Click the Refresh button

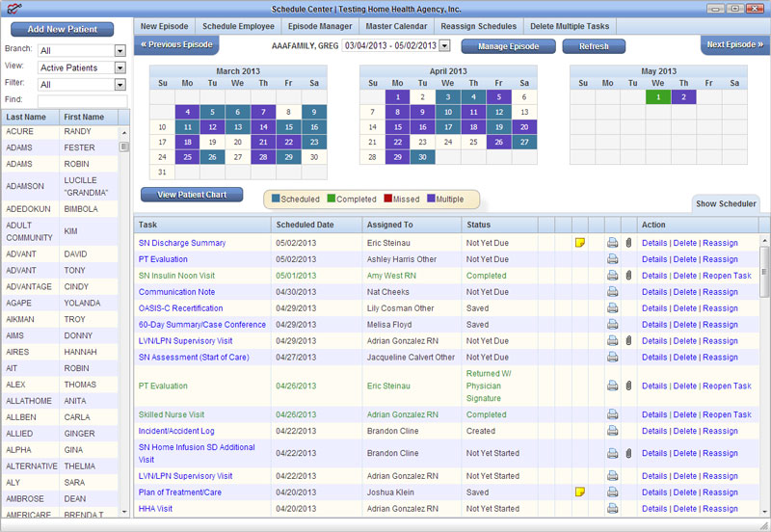(594, 46)
